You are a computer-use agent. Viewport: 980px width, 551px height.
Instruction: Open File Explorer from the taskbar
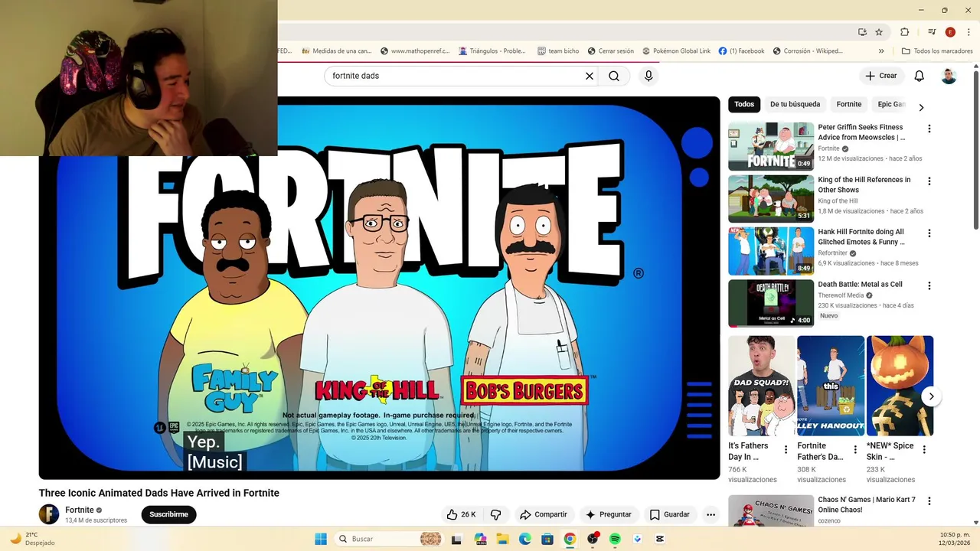tap(503, 539)
